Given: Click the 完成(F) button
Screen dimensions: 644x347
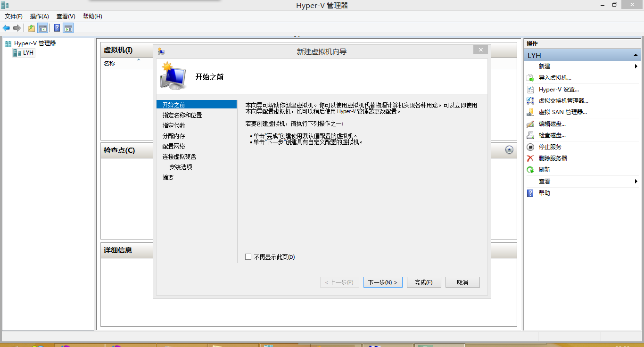Looking at the screenshot, I should pos(424,282).
